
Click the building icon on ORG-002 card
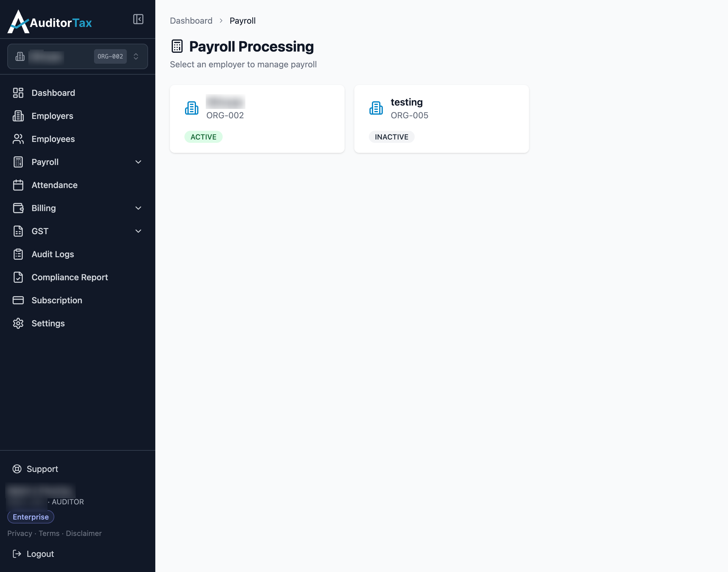[x=191, y=108]
